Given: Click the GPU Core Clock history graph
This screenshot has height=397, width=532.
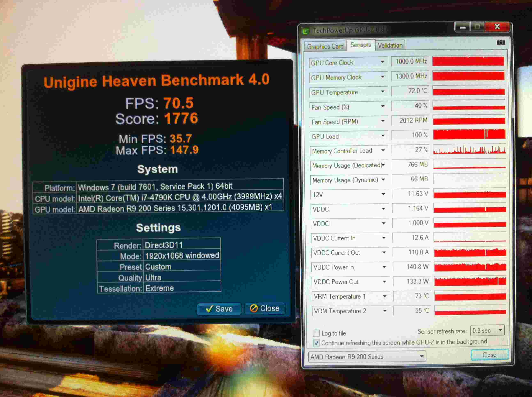Looking at the screenshot, I should tap(468, 61).
